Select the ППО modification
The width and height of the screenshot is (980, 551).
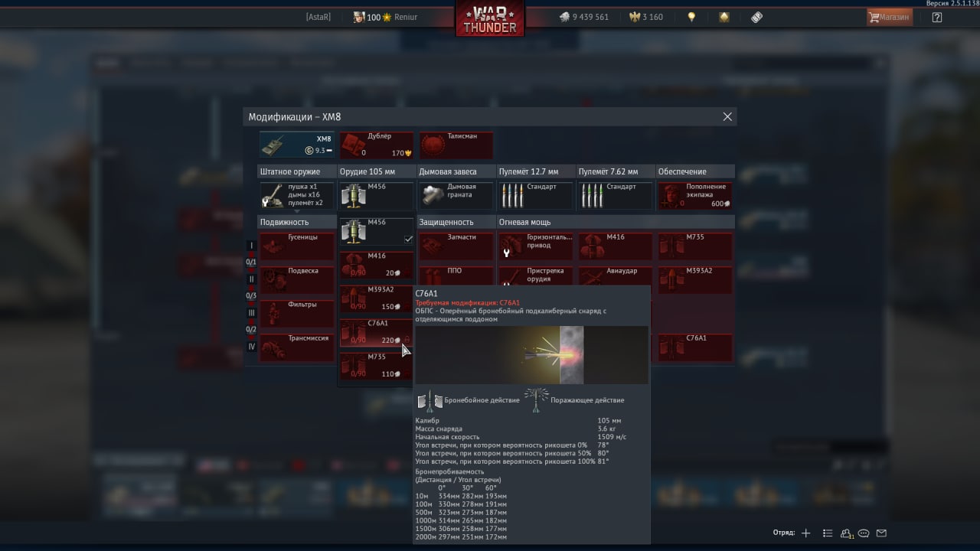456,275
